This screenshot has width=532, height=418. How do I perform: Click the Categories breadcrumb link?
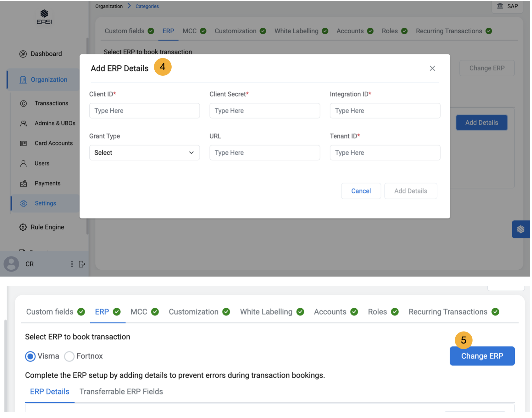147,6
